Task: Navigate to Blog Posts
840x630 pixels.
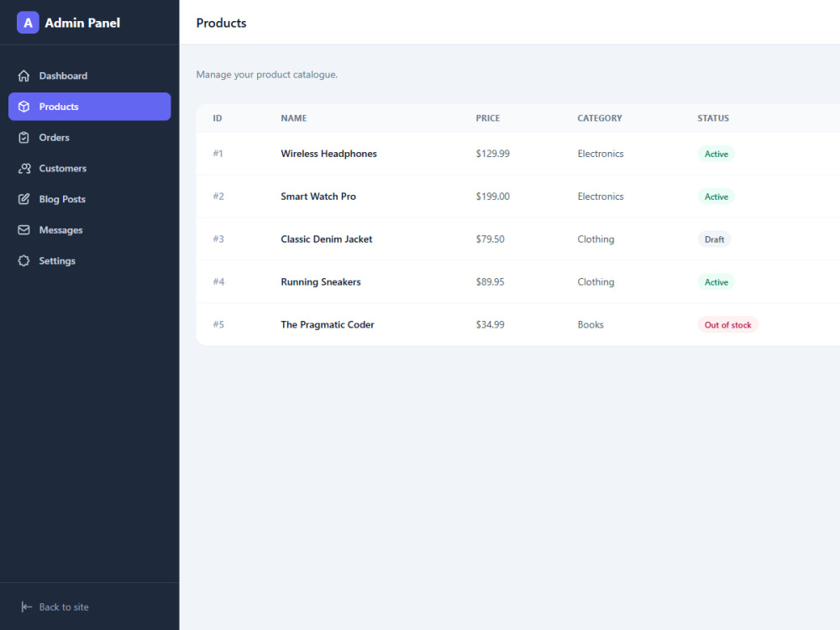Action: [x=90, y=199]
